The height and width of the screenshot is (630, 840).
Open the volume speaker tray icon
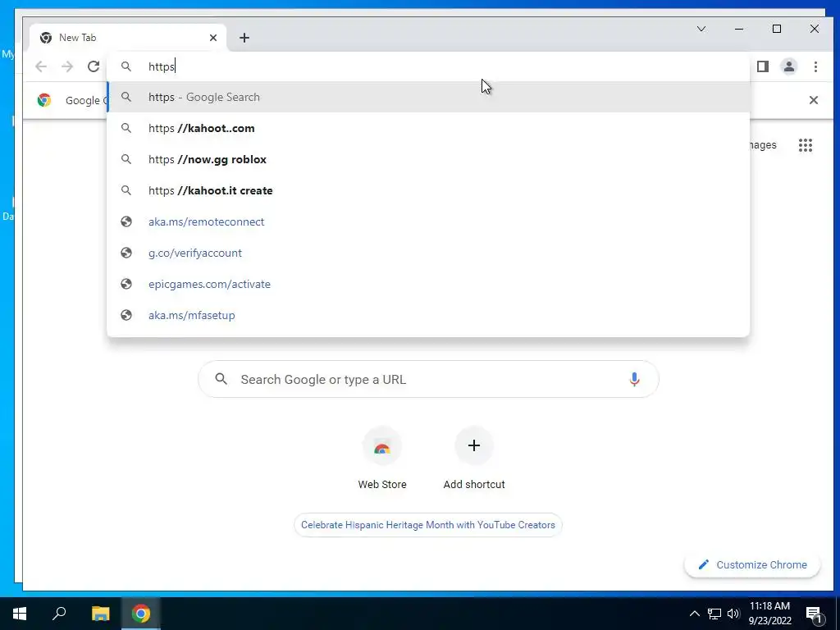[733, 614]
